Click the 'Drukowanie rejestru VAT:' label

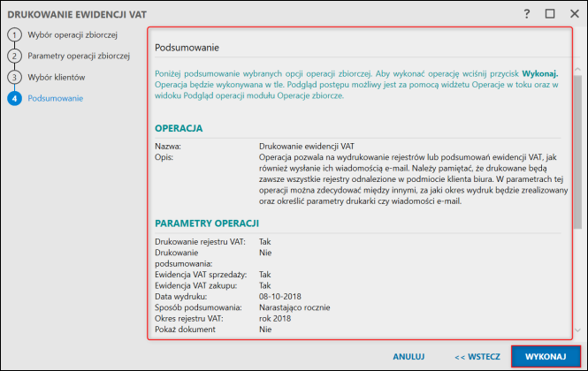pos(200,242)
